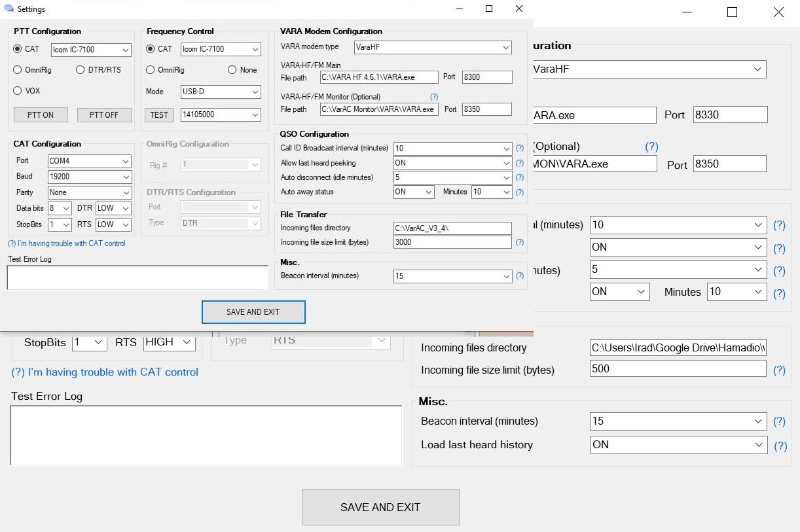Viewport: 800px width, 532px height.
Task: Open help for Auto disconnect (idle minutes)
Action: pyautogui.click(x=520, y=177)
